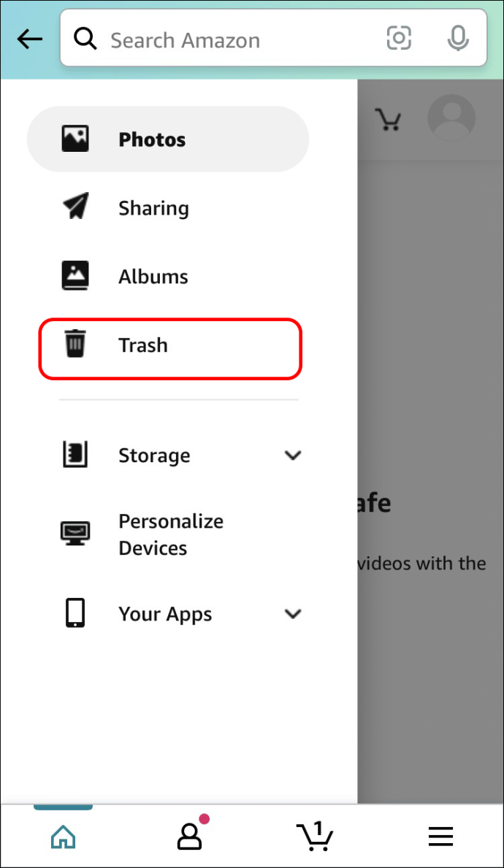504x868 pixels.
Task: Open the top-right profile avatar
Action: 451,118
